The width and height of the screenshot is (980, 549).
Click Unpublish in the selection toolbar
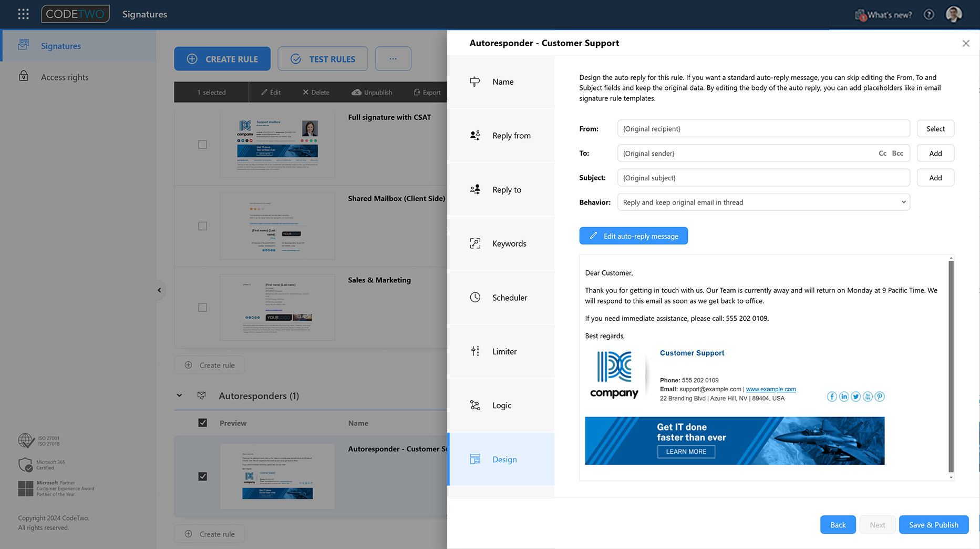pos(372,92)
